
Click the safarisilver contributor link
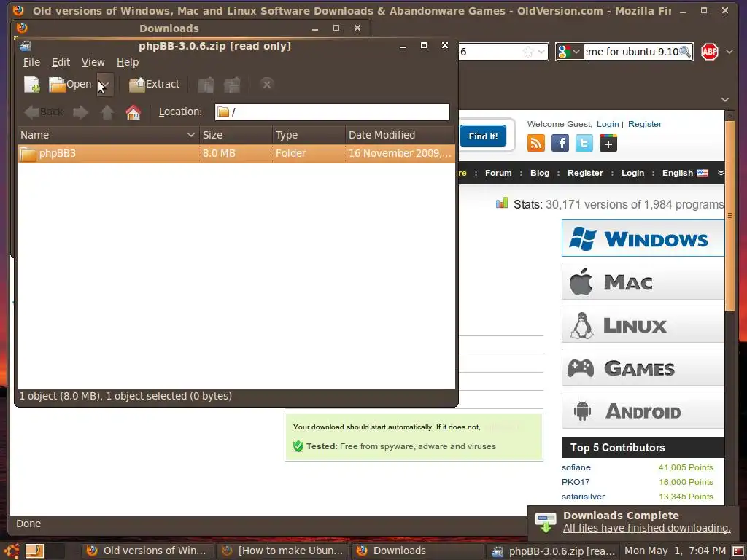tap(583, 497)
